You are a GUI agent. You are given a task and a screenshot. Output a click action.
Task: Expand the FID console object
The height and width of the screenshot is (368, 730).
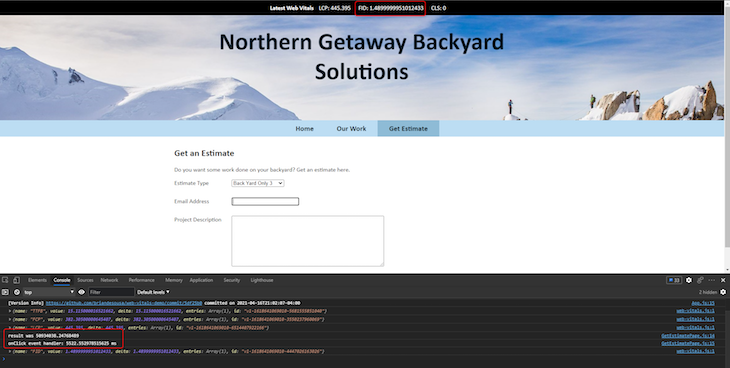pos(10,351)
